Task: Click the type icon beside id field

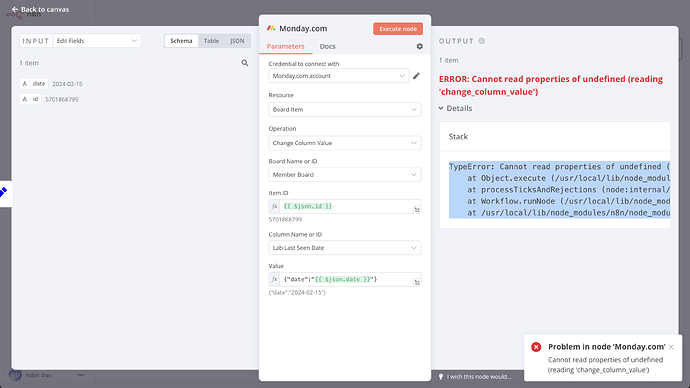Action: (25, 99)
